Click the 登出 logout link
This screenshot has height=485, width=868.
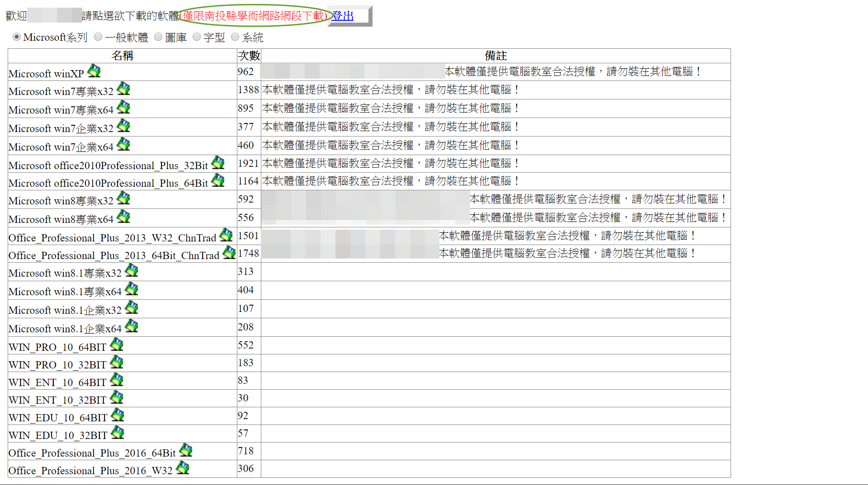(x=343, y=16)
